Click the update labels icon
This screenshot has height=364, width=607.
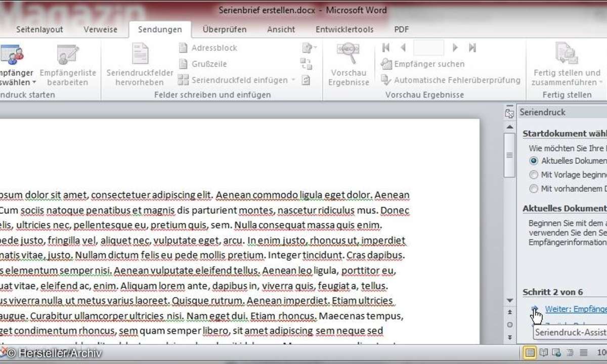pos(306,80)
